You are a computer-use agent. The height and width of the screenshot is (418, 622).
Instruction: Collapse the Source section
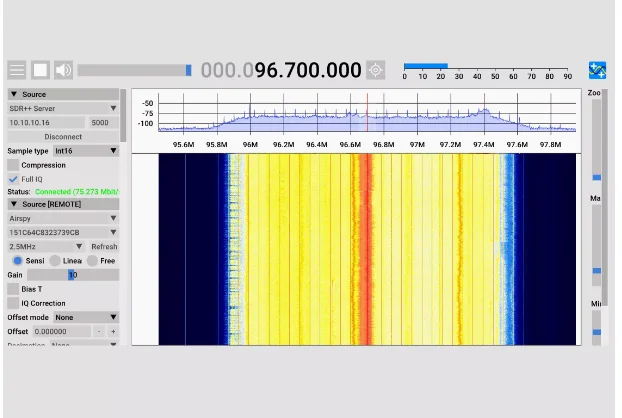point(63,94)
